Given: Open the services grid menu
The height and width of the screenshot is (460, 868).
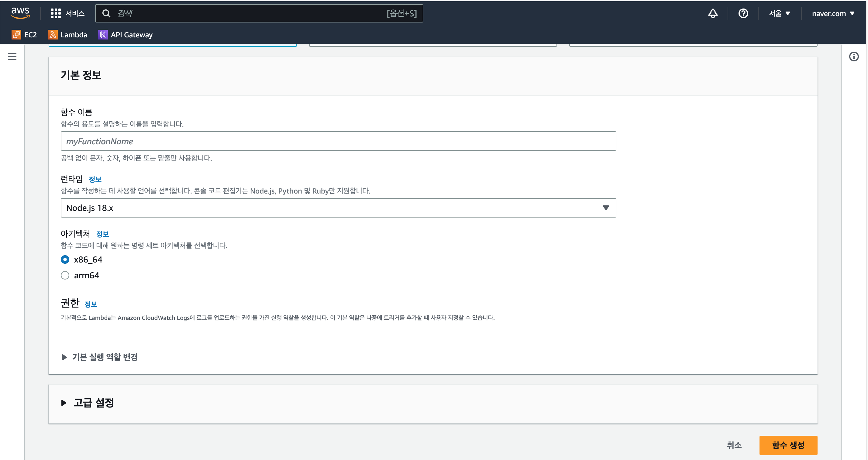Looking at the screenshot, I should (x=56, y=13).
